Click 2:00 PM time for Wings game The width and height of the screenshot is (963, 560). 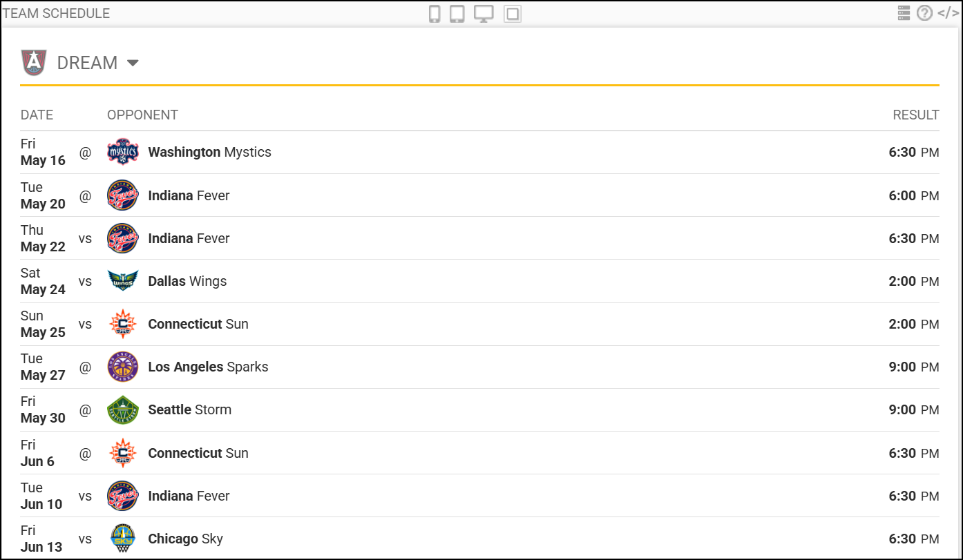914,281
